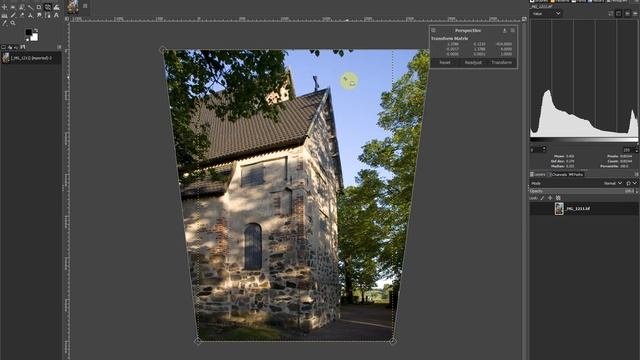The width and height of the screenshot is (640, 360).
Task: Select the Bucket Fill tool
Action: point(4,15)
